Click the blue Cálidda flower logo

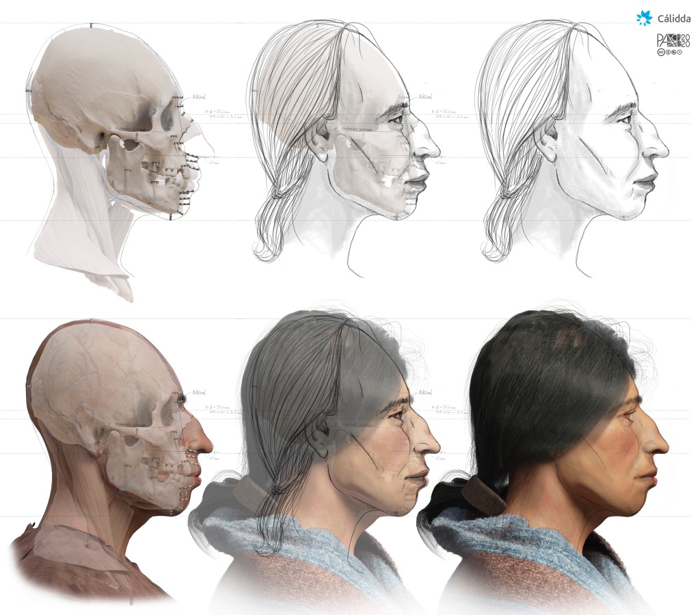tap(644, 18)
